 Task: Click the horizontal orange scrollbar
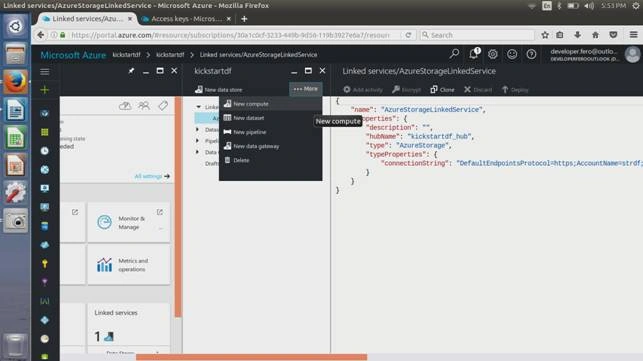point(251,357)
